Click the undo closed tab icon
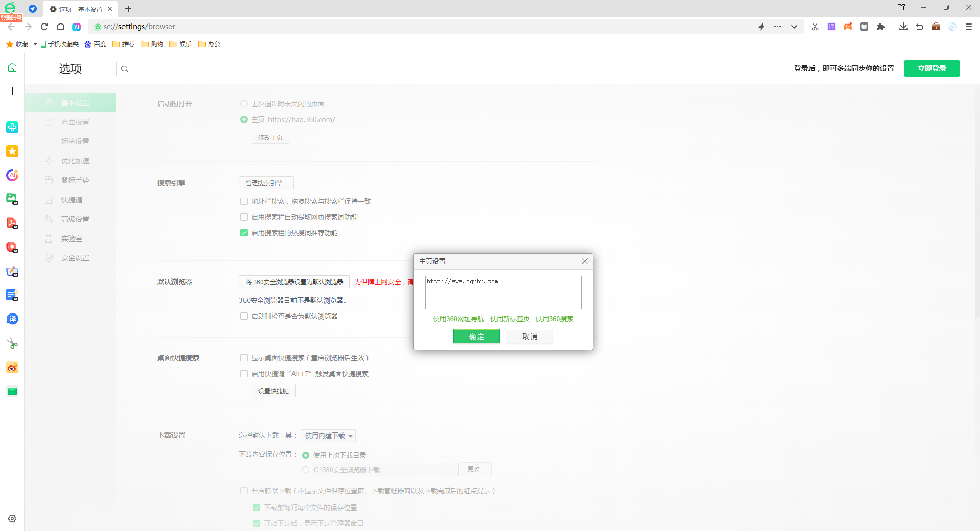Image resolution: width=980 pixels, height=531 pixels. click(x=920, y=27)
